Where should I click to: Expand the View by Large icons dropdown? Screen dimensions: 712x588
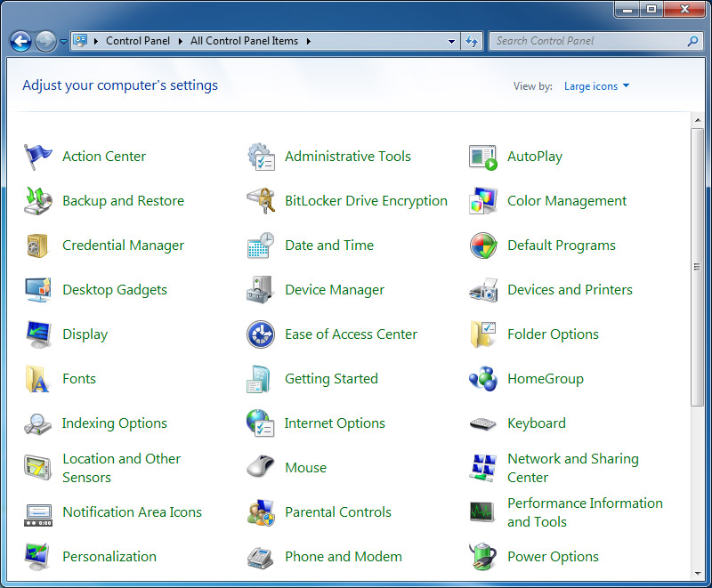pos(596,86)
